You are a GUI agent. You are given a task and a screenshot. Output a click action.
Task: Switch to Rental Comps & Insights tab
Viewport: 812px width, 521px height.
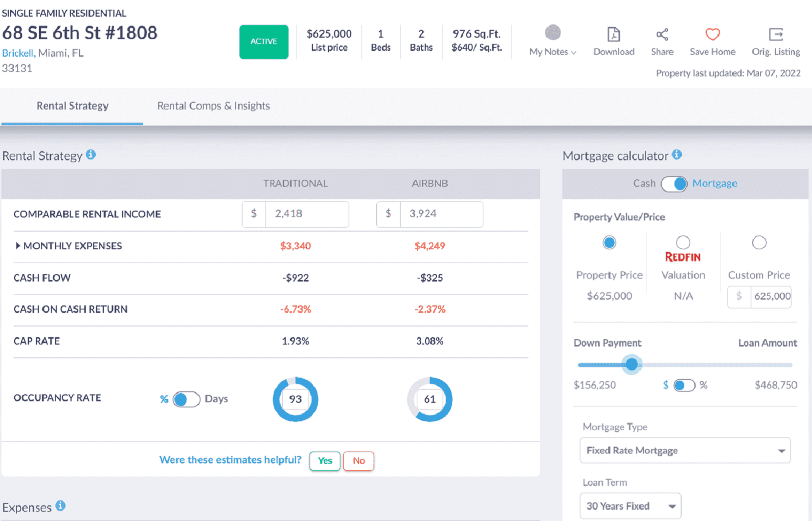pos(213,106)
